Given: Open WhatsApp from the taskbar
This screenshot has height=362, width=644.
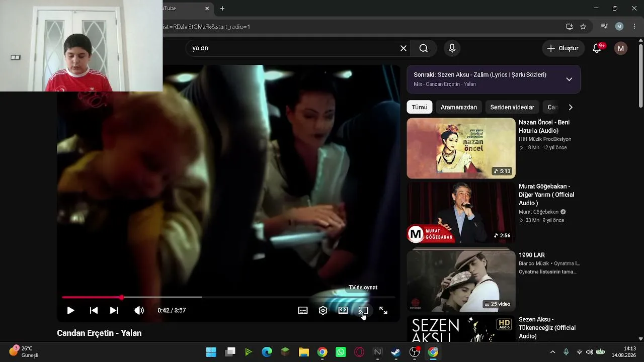Looking at the screenshot, I should point(341,352).
